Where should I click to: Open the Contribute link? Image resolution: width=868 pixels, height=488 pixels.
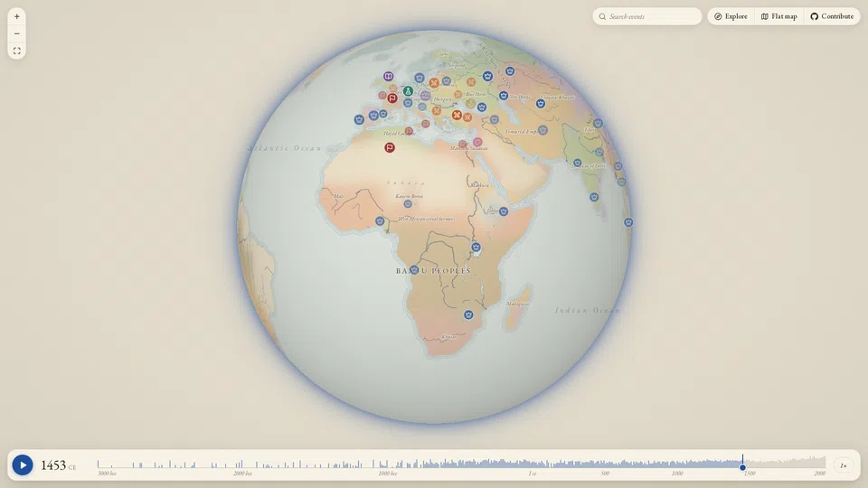[x=832, y=16]
